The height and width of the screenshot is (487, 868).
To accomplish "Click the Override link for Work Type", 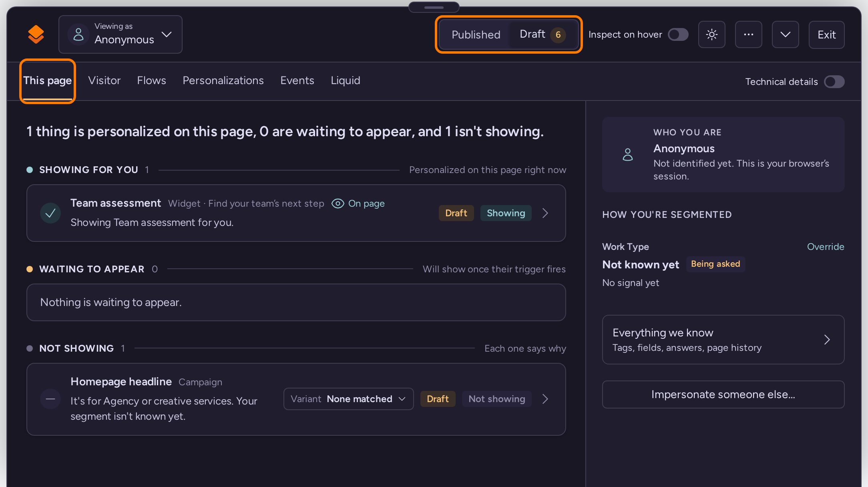I will coord(826,247).
